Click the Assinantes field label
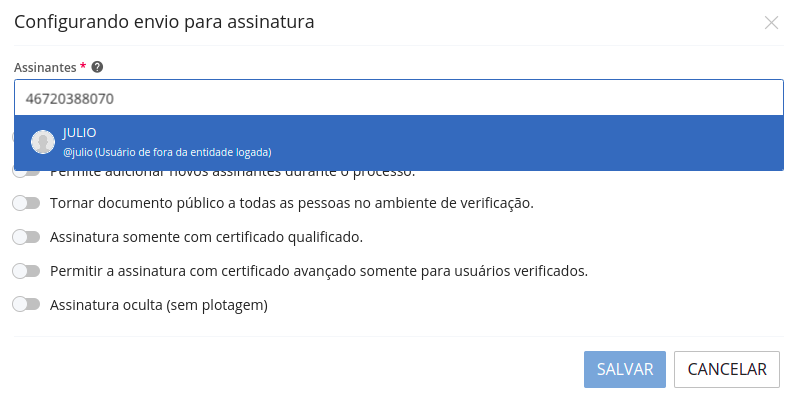 pos(45,67)
